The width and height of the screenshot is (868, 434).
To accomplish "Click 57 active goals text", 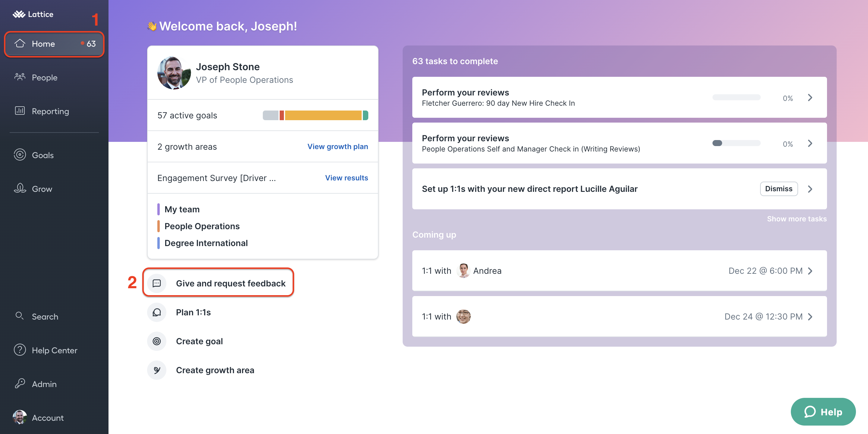I will (x=187, y=115).
